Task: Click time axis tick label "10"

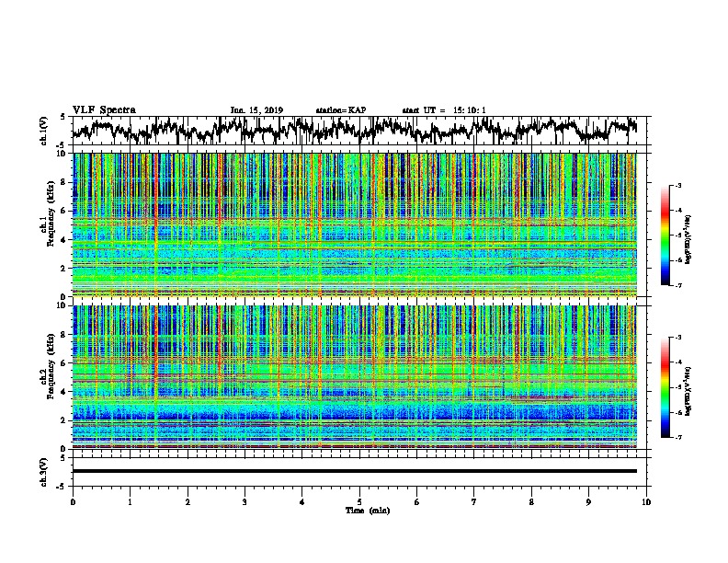Action: pyautogui.click(x=646, y=502)
